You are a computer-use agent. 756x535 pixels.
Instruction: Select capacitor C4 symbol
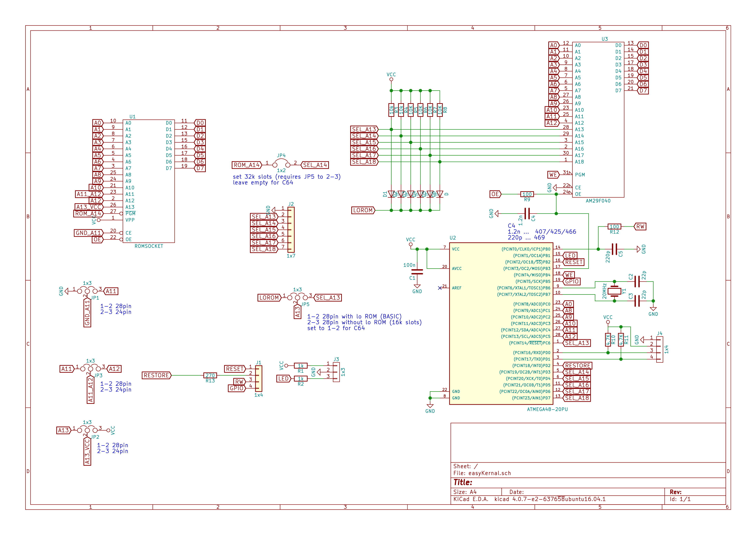[x=527, y=213]
